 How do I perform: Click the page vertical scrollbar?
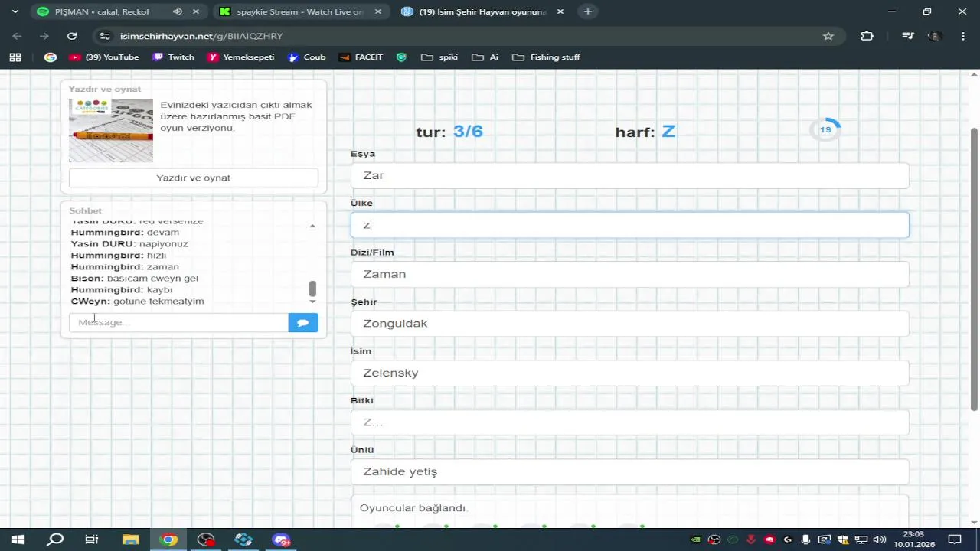tap(975, 270)
